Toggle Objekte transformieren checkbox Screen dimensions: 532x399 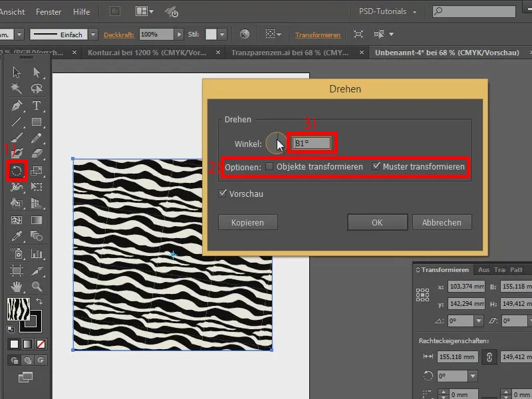(269, 166)
